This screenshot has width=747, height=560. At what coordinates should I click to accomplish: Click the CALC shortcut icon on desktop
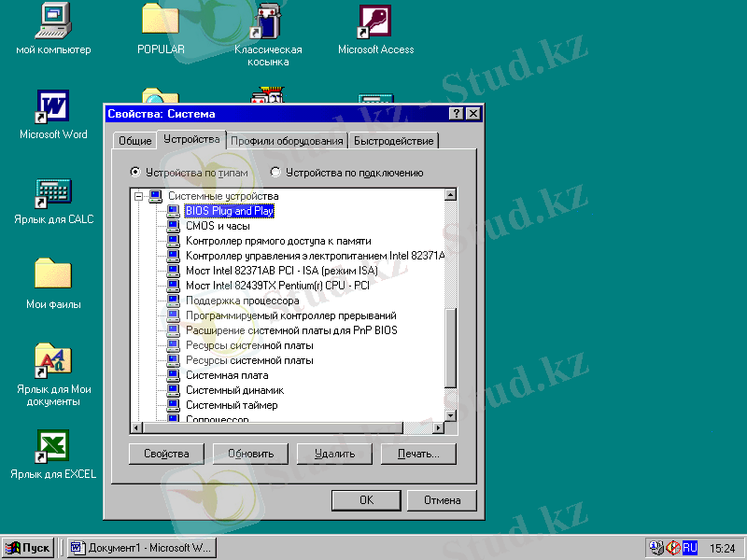coord(53,192)
